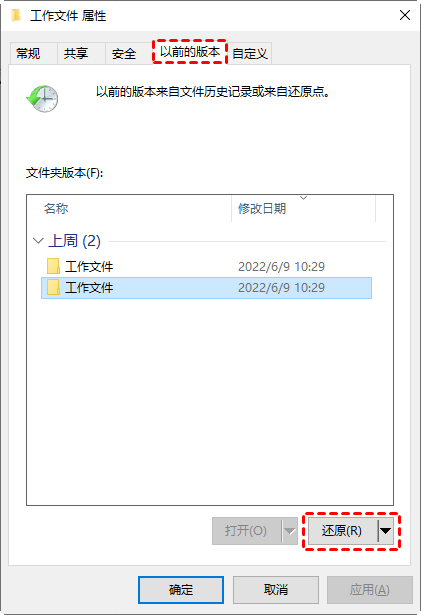This screenshot has height=615, width=421.
Task: Click the restore-clock previous versions icon
Action: point(42,99)
